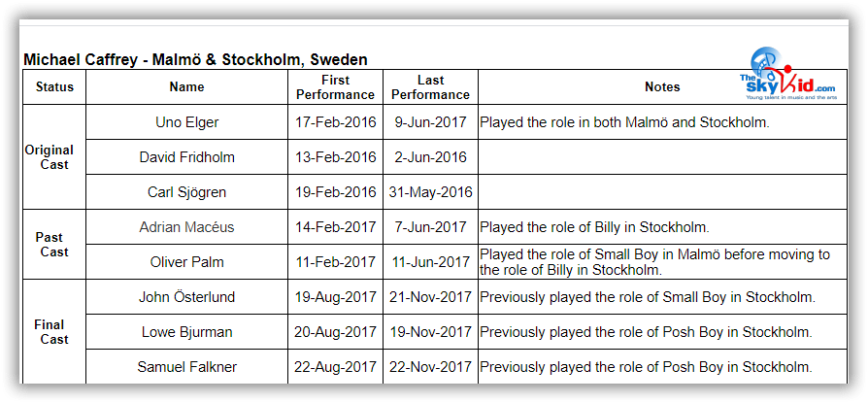Viewport: 868px width, 403px height.
Task: Click the Lowe Bjurman name cell
Action: (186, 332)
